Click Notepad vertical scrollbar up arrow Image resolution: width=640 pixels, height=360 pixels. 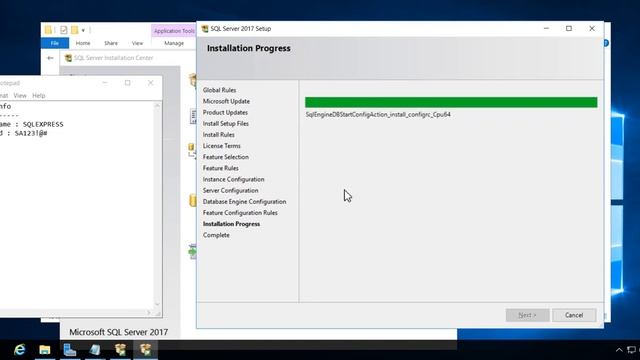coord(158,106)
